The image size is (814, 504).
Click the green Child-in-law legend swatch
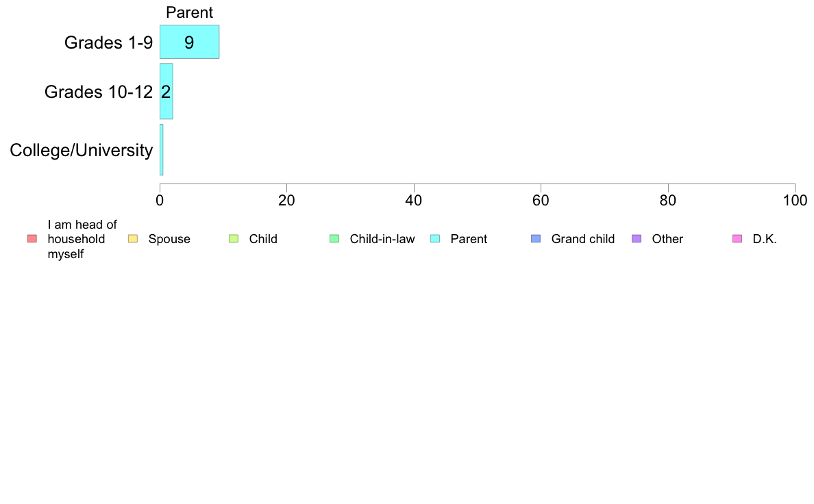point(334,238)
